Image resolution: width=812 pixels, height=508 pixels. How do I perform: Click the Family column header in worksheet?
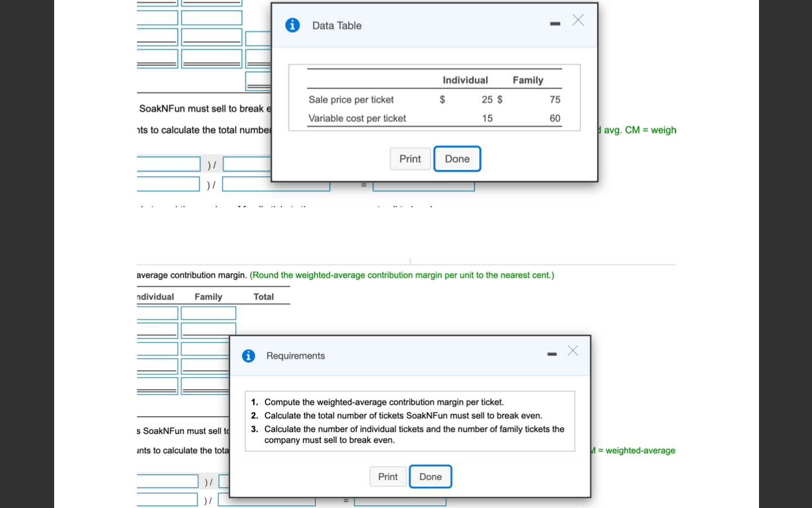[x=208, y=296]
